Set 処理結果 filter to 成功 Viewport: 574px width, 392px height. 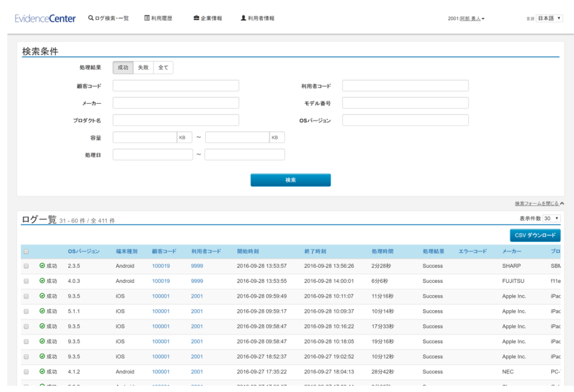123,68
